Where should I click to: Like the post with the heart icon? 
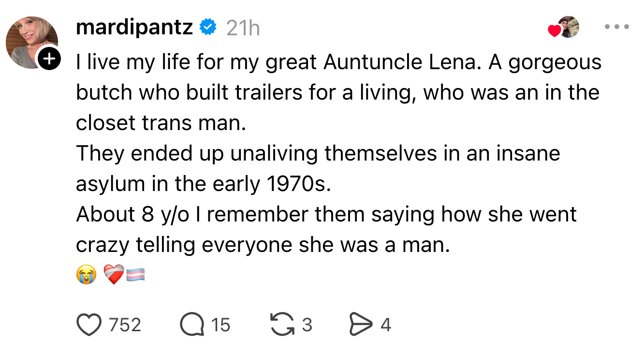click(x=89, y=325)
